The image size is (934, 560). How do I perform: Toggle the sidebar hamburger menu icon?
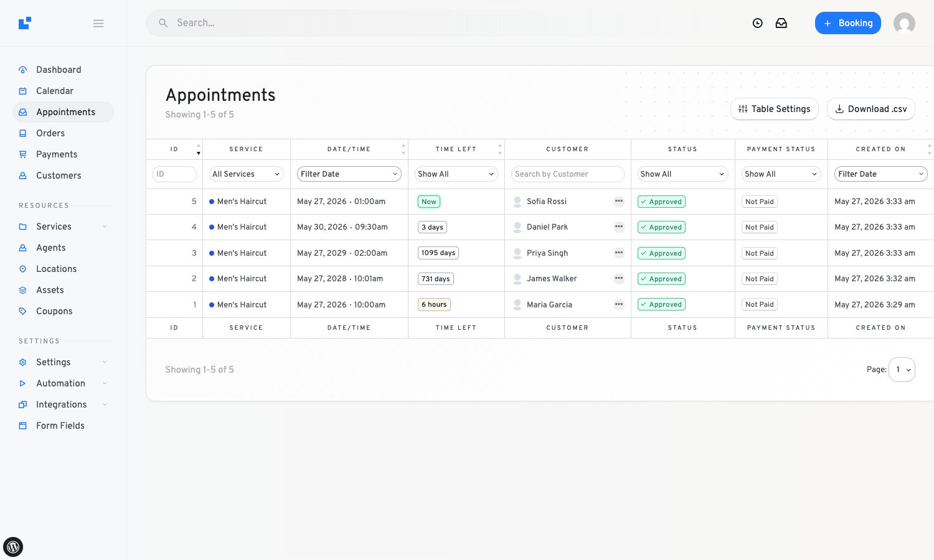coord(98,23)
